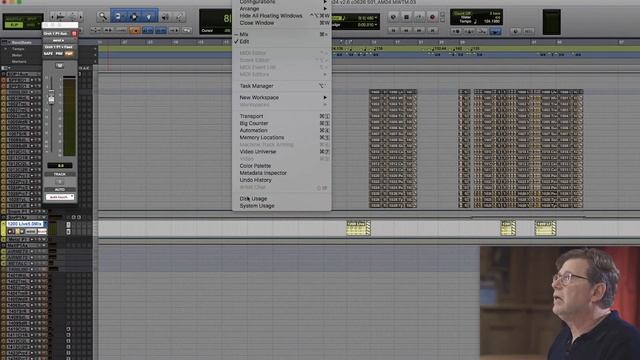
Task: Click the Fast Forward transport button
Action: [x=419, y=30]
